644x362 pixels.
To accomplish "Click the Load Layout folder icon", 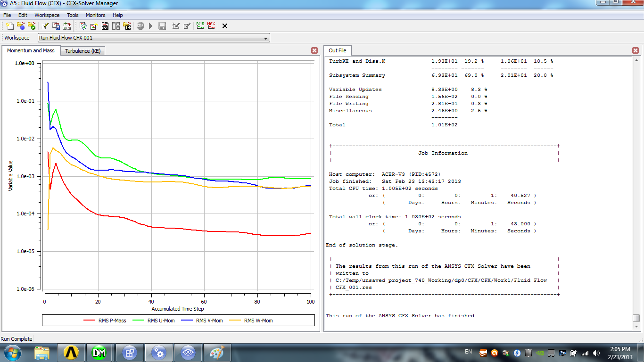I will click(x=127, y=26).
